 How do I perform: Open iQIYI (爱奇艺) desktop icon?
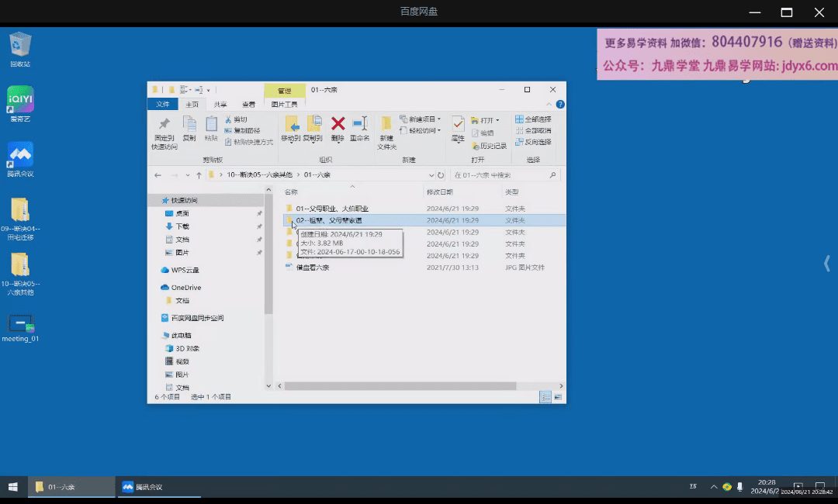click(x=20, y=99)
